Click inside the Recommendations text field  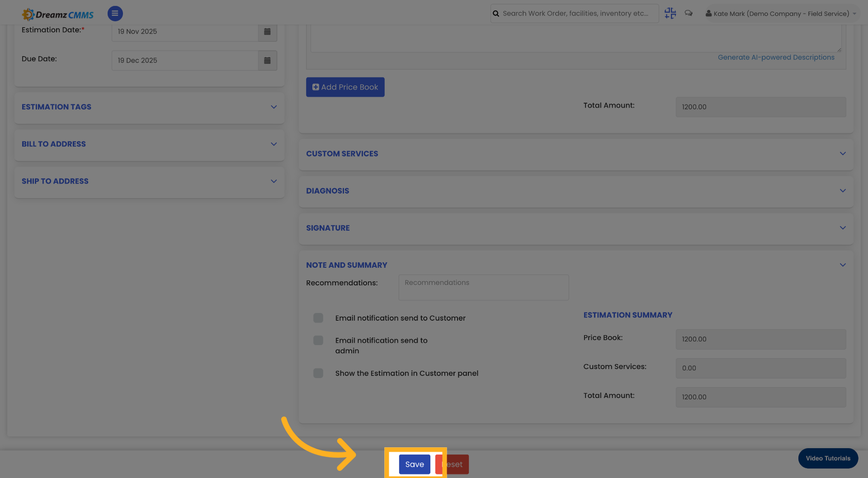click(483, 287)
